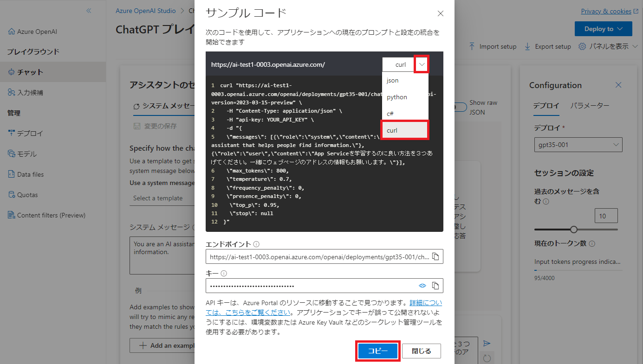
Task: Go to デプロイ in the management sidebar
Action: (x=26, y=133)
